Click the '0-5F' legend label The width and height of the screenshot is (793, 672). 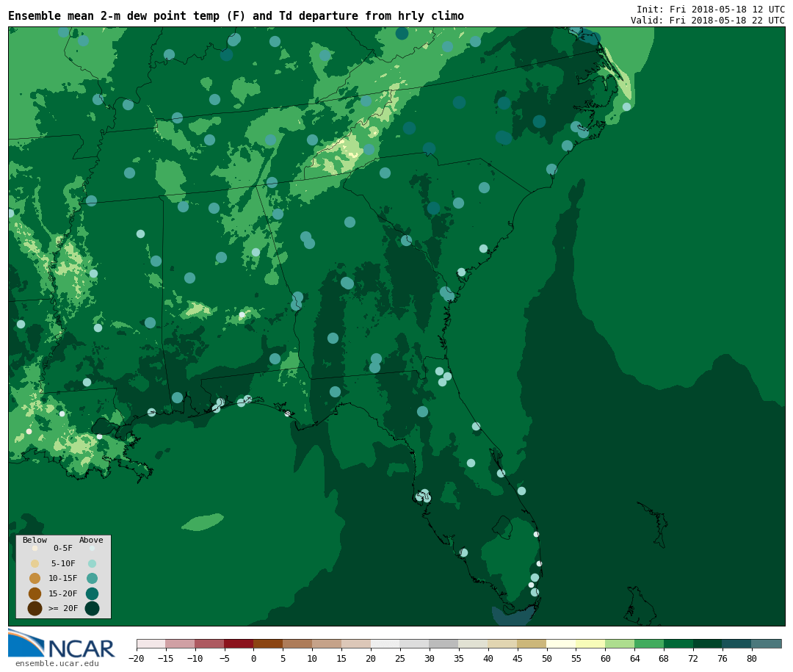click(63, 548)
